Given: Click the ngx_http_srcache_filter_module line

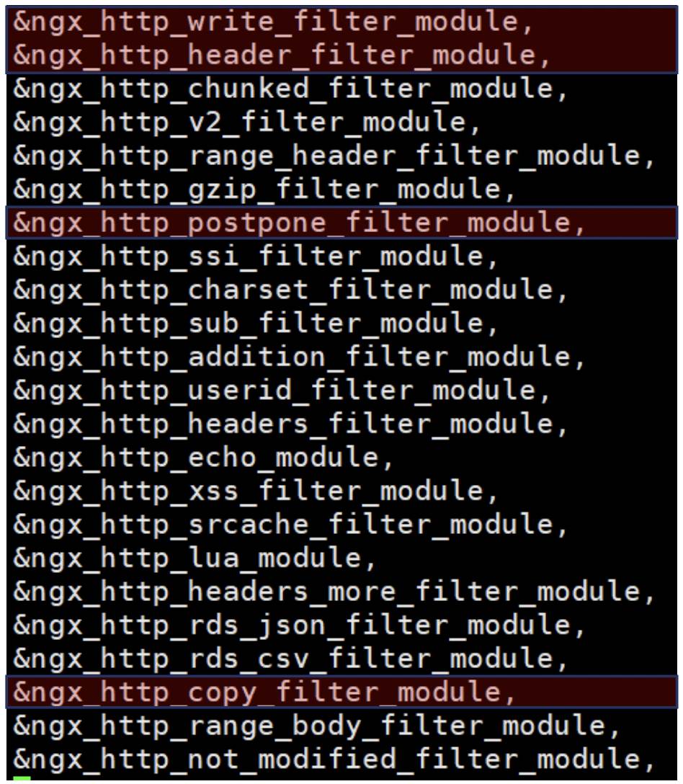Looking at the screenshot, I should (290, 525).
